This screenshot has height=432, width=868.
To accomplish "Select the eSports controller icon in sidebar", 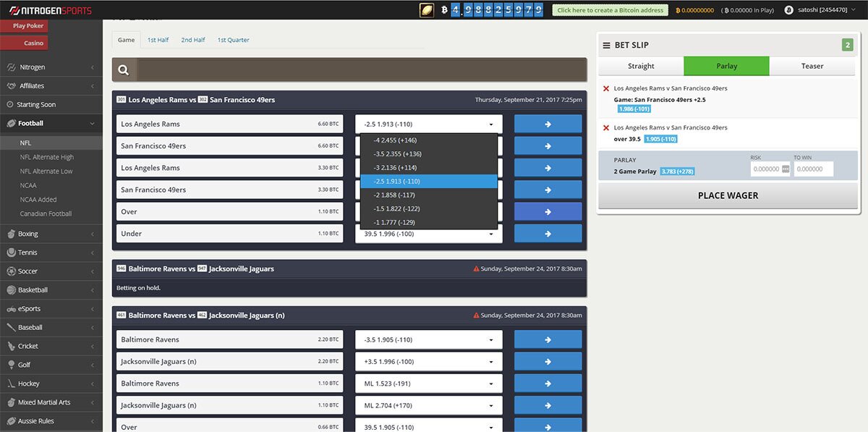I will tap(12, 309).
